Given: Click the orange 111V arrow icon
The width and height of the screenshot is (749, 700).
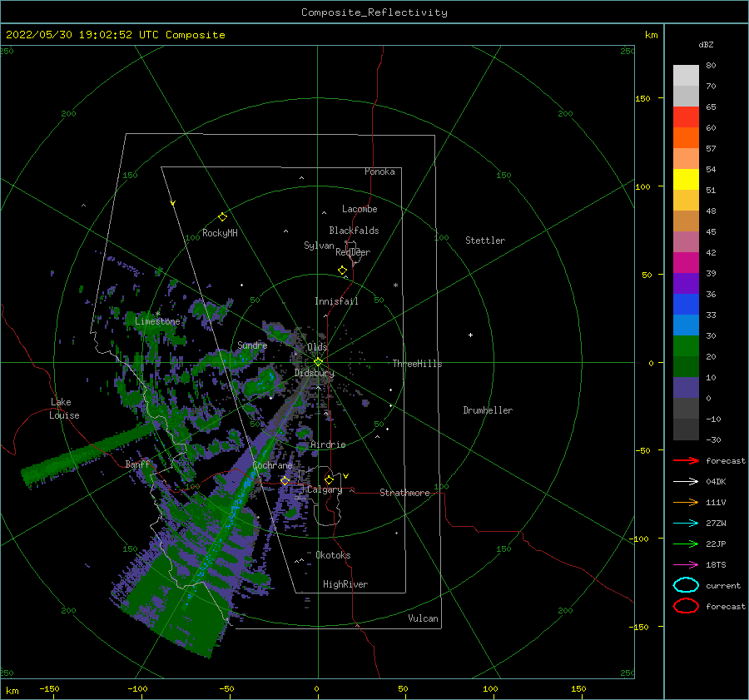Looking at the screenshot, I should 686,502.
